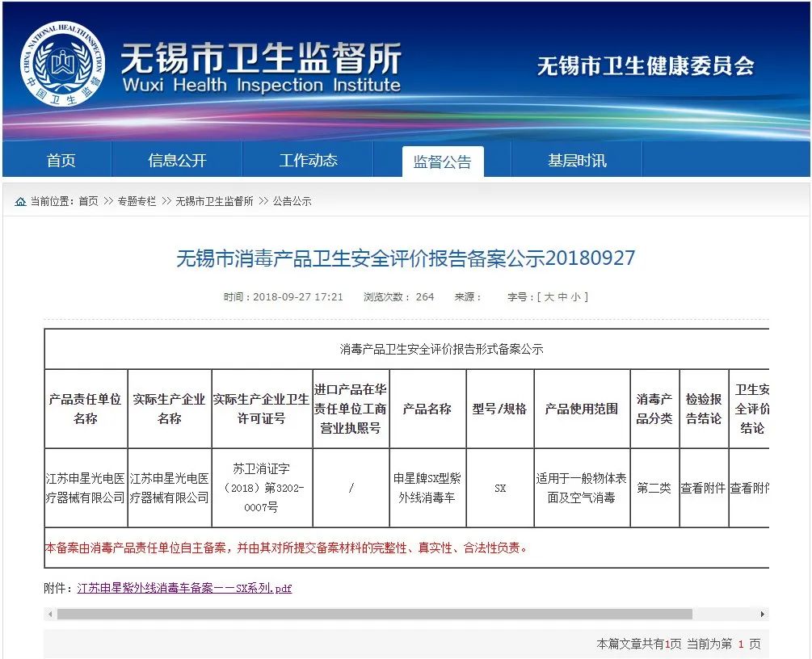Viewport: 812px width, 659px height.
Task: Go to the 工作动态 navigation tab
Action: coord(308,161)
